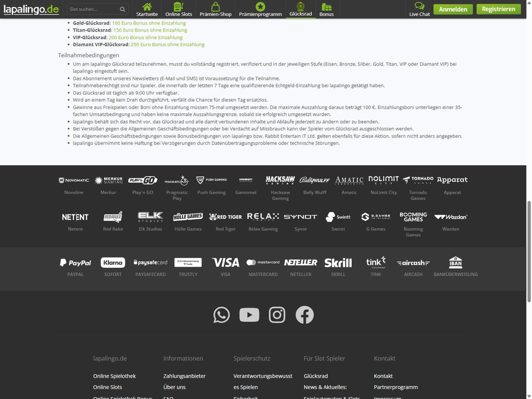Click the IBAN bank transfer logo
The width and height of the screenshot is (532, 399).
(456, 263)
